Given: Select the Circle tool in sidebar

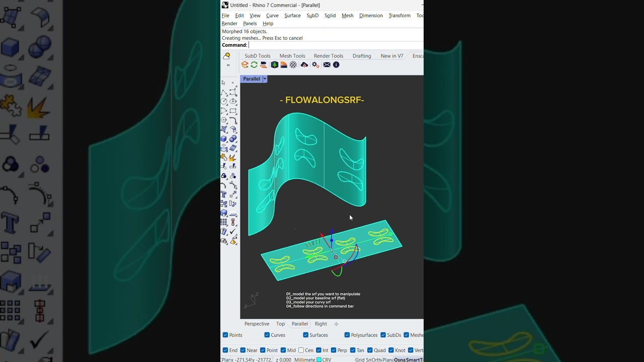Looking at the screenshot, I should (x=224, y=101).
